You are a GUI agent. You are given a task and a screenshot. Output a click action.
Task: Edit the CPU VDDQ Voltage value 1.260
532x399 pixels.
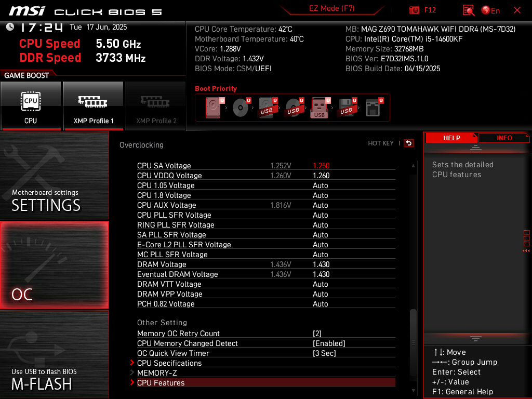321,176
